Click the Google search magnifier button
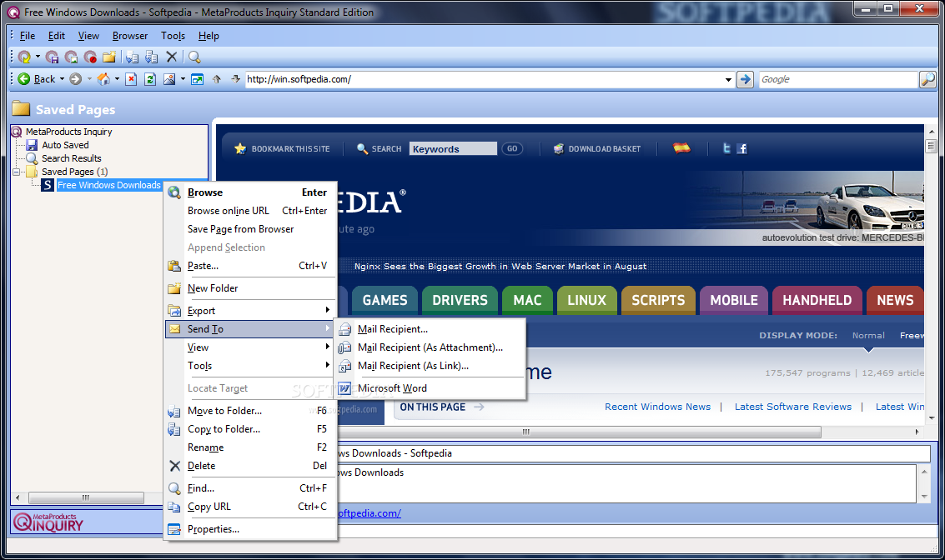Image resolution: width=945 pixels, height=560 pixels. pyautogui.click(x=927, y=79)
